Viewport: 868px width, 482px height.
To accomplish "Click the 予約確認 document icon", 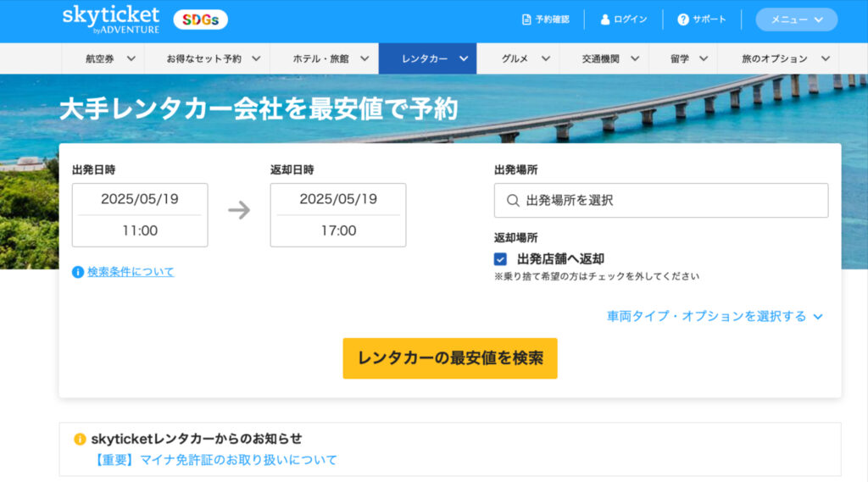I will [x=526, y=20].
